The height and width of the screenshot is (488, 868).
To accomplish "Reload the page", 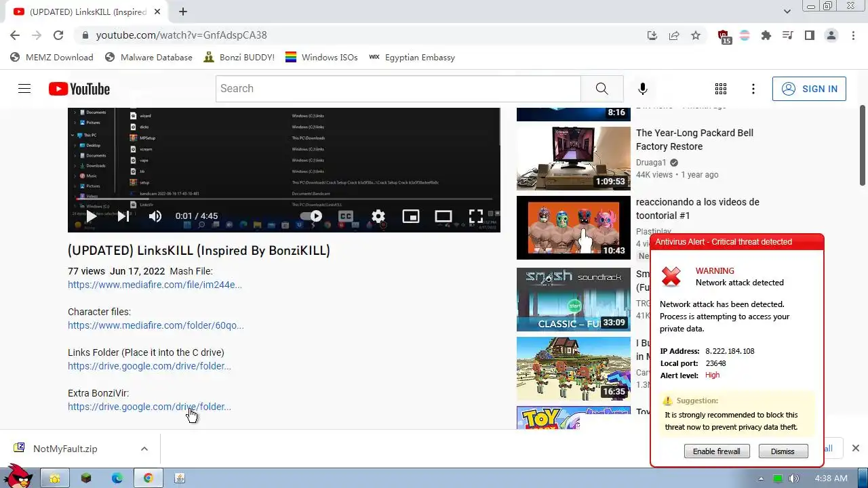I will 58,35.
